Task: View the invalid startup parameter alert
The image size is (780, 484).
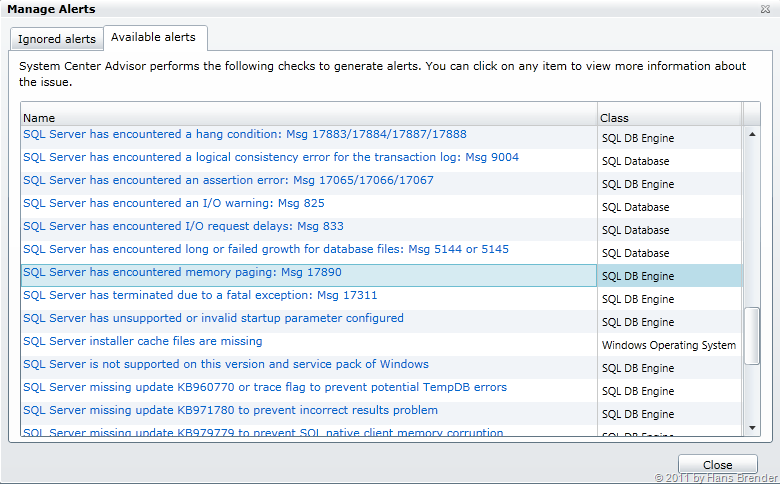Action: [x=213, y=318]
